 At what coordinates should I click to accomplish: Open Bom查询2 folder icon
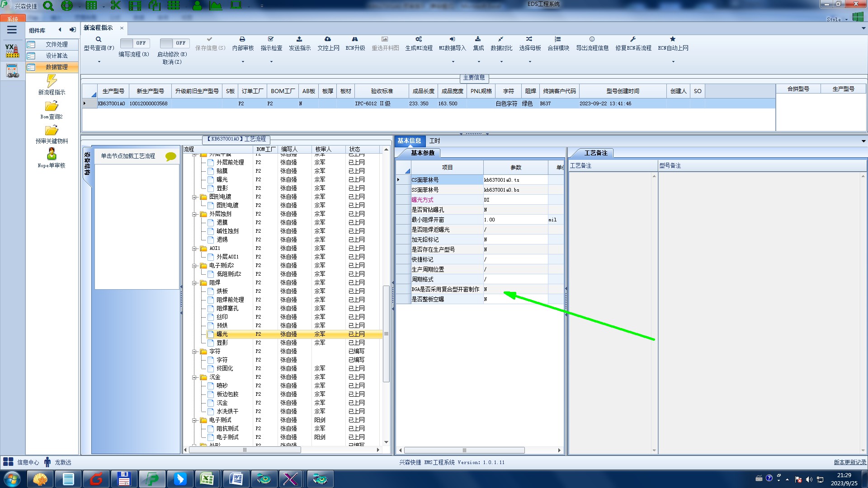point(52,106)
